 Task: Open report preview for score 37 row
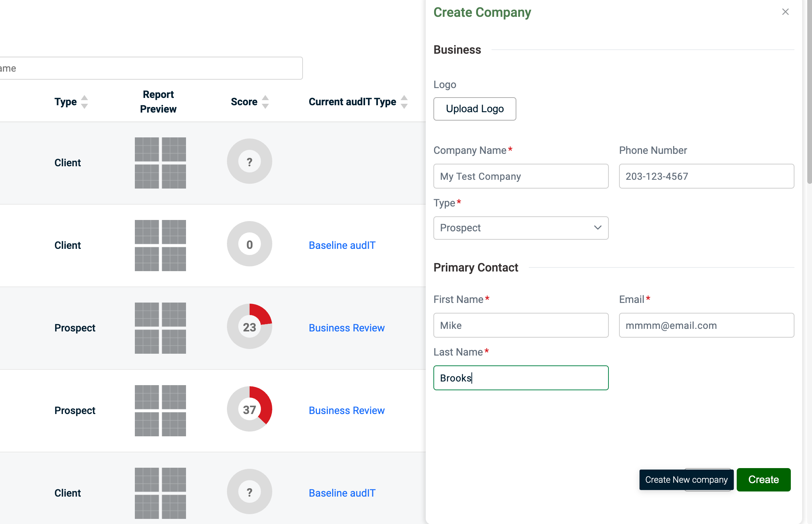click(160, 411)
